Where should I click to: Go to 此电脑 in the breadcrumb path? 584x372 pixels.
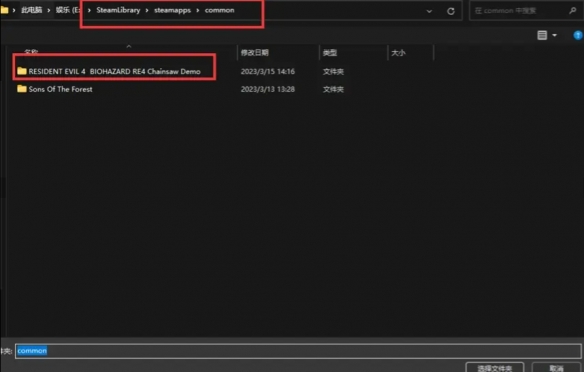pyautogui.click(x=32, y=10)
